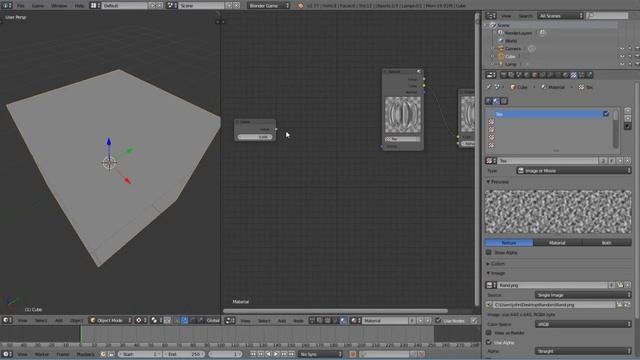640x360 pixels.
Task: Open the All Scenes outliner filter dropdown
Action: pyautogui.click(x=561, y=16)
